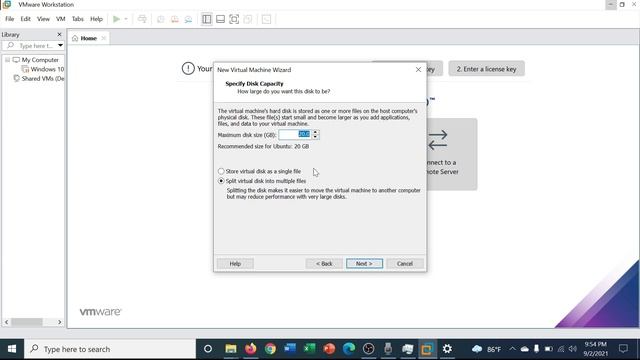Click the take snapshot toolbar icon

pyautogui.click(x=160, y=19)
